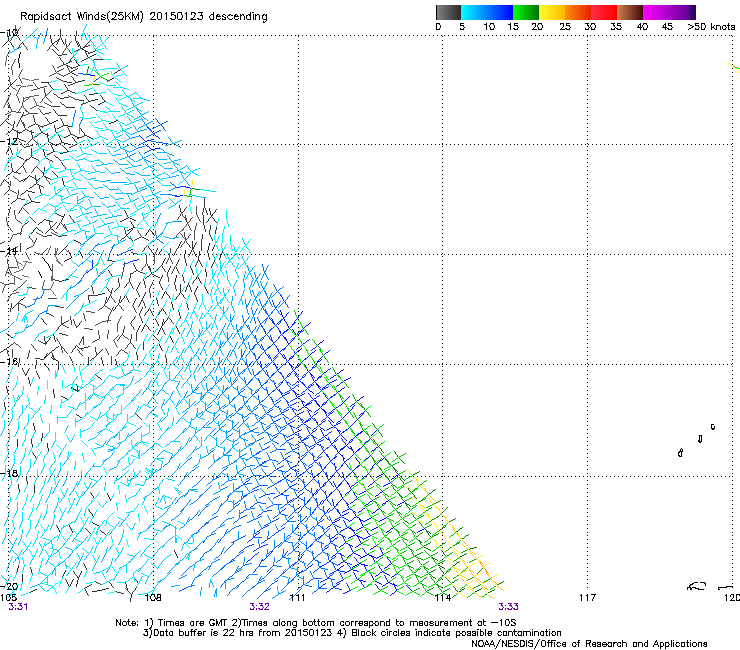Click the island outlines near longitude 119
This screenshot has width=740, height=650.
coord(697,440)
